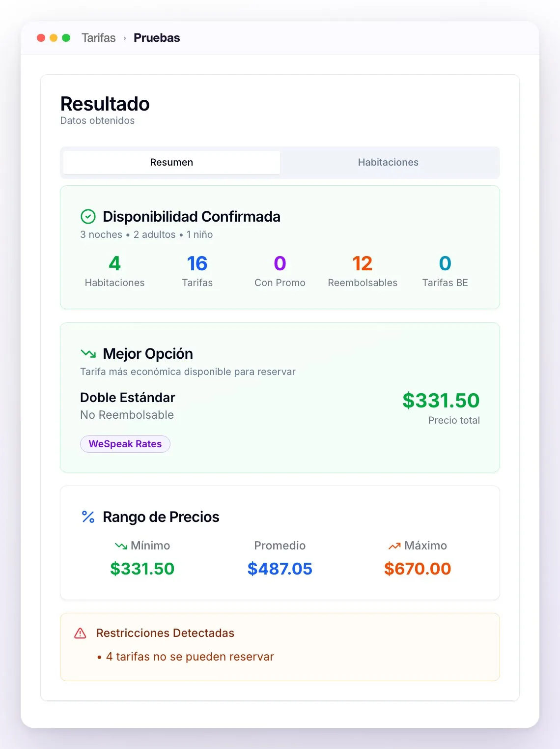This screenshot has height=749, width=560.
Task: Click the yellow minimize window dot
Action: coord(54,38)
